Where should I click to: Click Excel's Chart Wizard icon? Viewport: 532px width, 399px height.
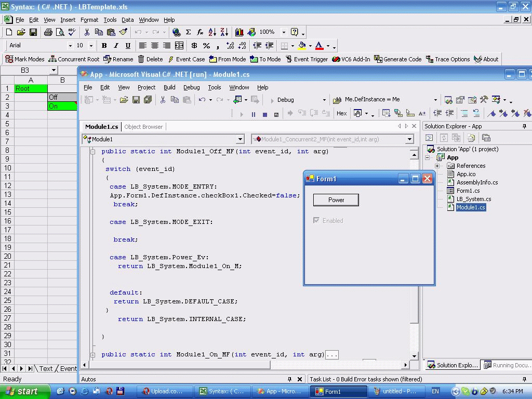point(239,32)
